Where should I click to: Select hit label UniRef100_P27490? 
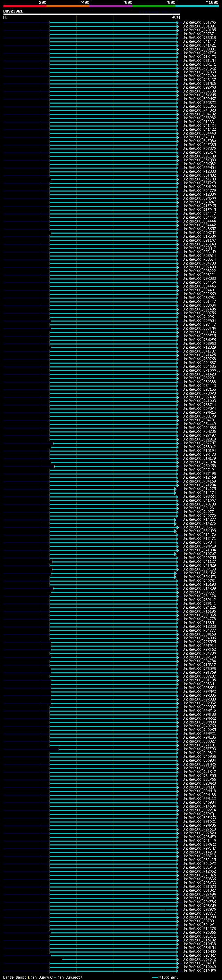[x=199, y=76]
